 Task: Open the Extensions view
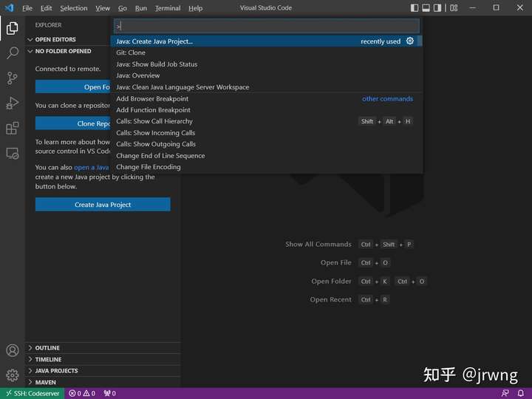coord(13,129)
